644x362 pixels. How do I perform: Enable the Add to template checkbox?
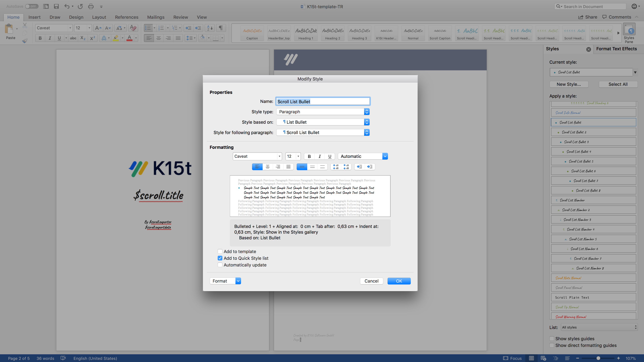click(220, 251)
